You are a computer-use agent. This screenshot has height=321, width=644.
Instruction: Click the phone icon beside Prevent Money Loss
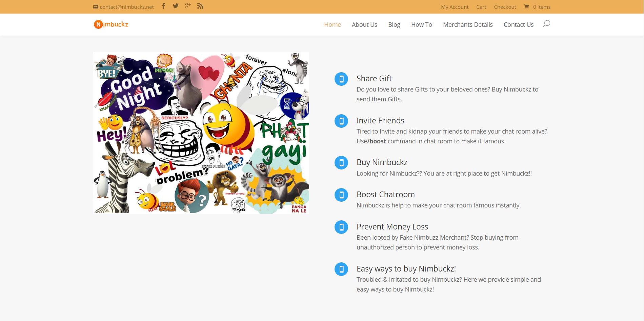tap(341, 227)
